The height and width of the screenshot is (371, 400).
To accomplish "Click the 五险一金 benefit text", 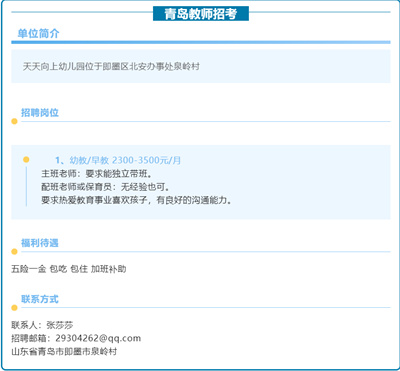I will coord(29,269).
